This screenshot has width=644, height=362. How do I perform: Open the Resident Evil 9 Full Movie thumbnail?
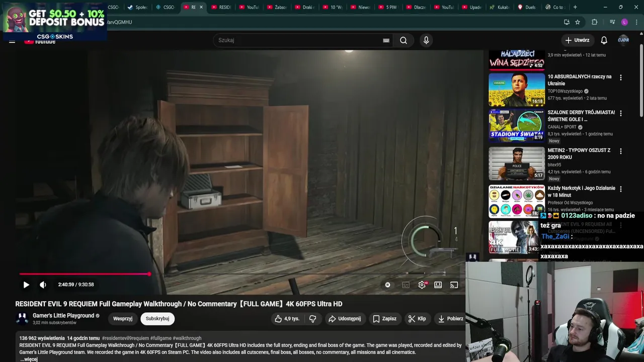coord(514,237)
